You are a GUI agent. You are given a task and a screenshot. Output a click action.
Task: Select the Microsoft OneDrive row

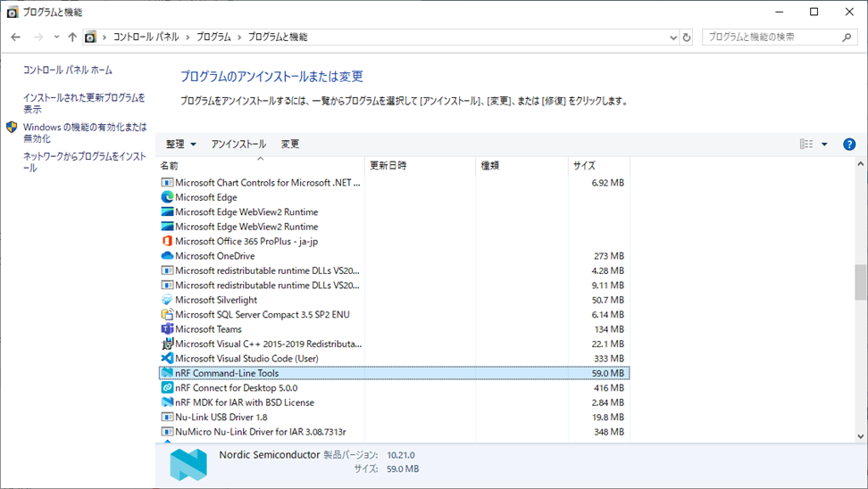(394, 255)
